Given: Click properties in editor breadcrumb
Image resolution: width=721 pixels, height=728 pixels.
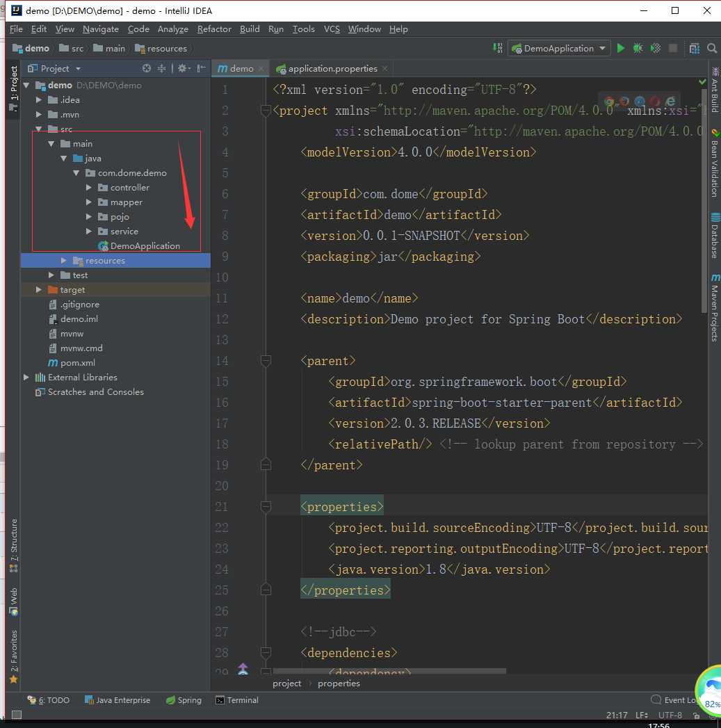Looking at the screenshot, I should pyautogui.click(x=339, y=683).
